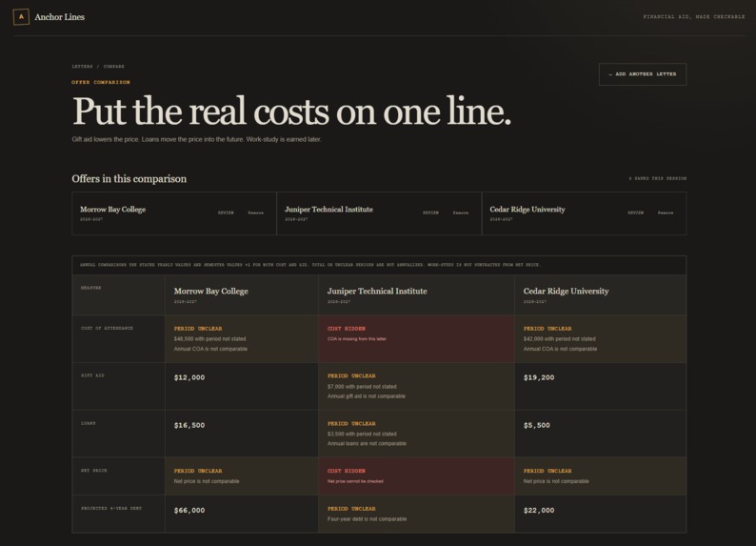Viewport: 756px width, 546px height.
Task: Click the '$3,500 with period not stated' text
Action: pyautogui.click(x=362, y=435)
